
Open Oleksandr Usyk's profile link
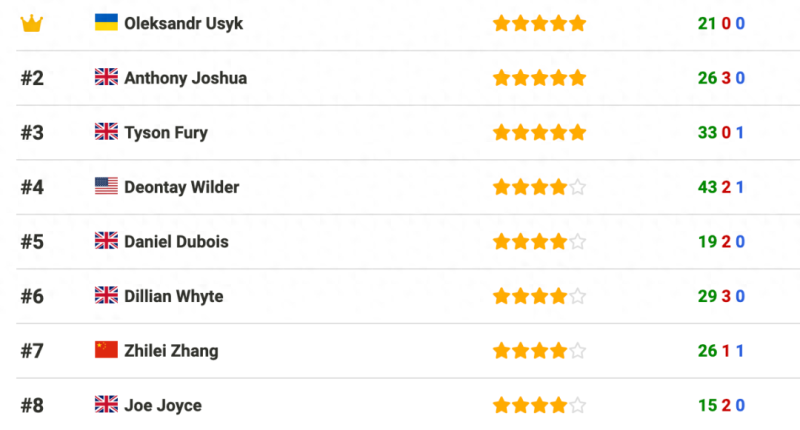(x=183, y=23)
